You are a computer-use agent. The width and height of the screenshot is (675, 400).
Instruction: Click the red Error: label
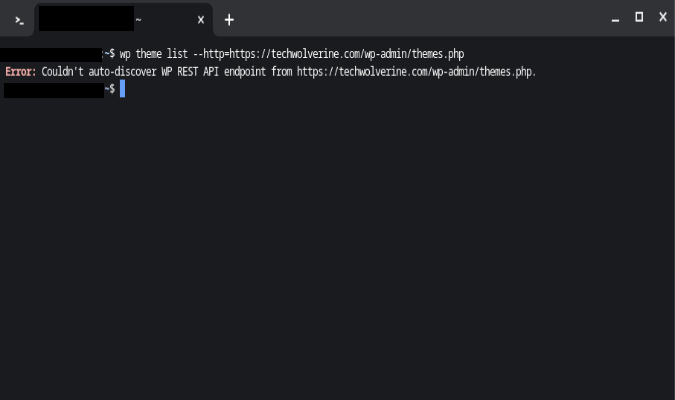point(21,71)
